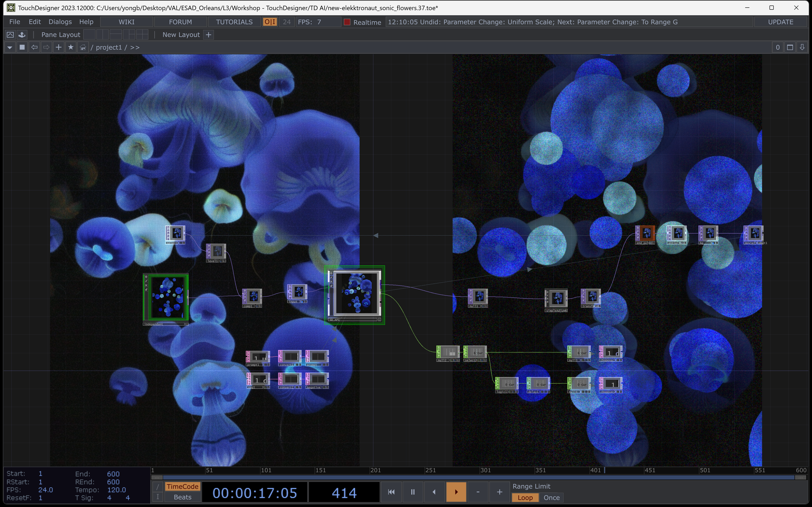Click the play forward button
The height and width of the screenshot is (507, 812).
pos(456,492)
